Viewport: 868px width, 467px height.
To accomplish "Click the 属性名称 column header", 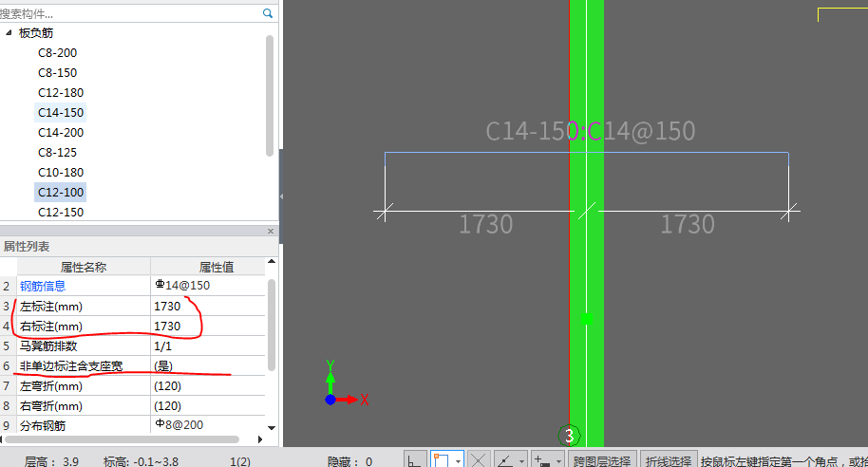I will [84, 268].
